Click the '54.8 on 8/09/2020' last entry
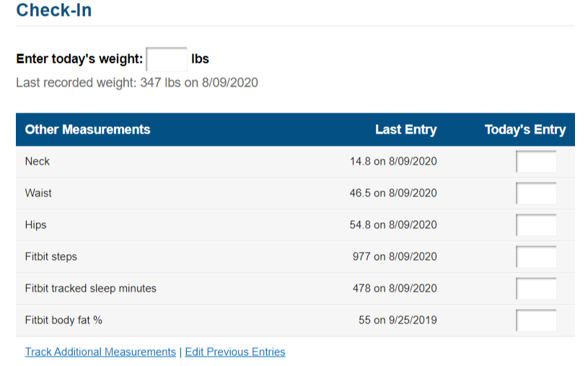 [x=393, y=225]
